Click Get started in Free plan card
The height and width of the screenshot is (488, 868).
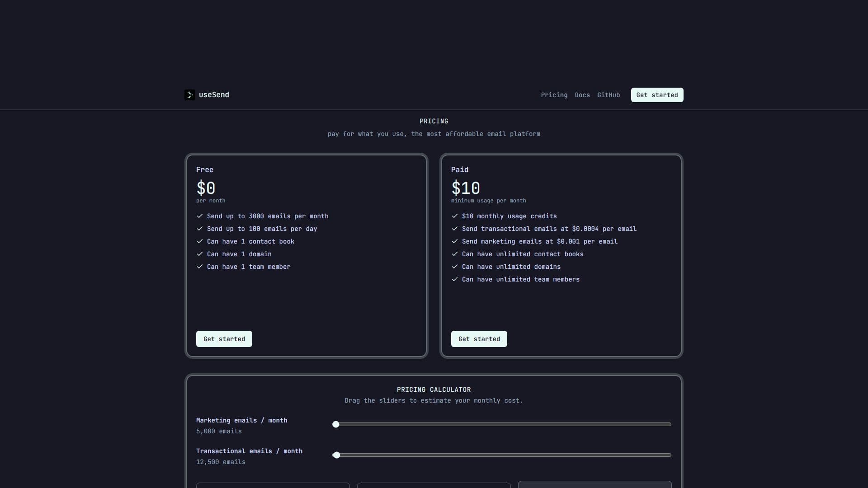[x=224, y=339]
